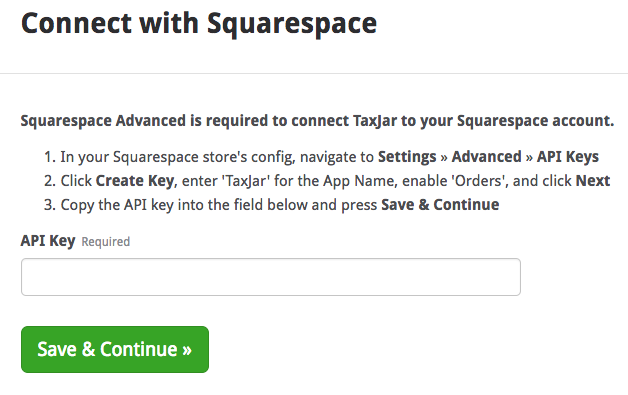Click the Connect with Squarespace heading

tap(199, 24)
